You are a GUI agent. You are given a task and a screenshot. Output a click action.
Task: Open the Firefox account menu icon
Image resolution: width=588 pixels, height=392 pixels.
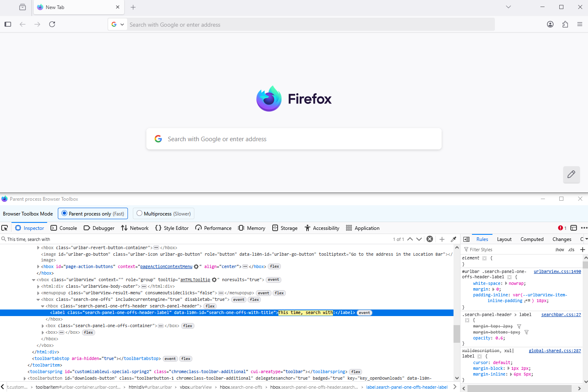[550, 24]
